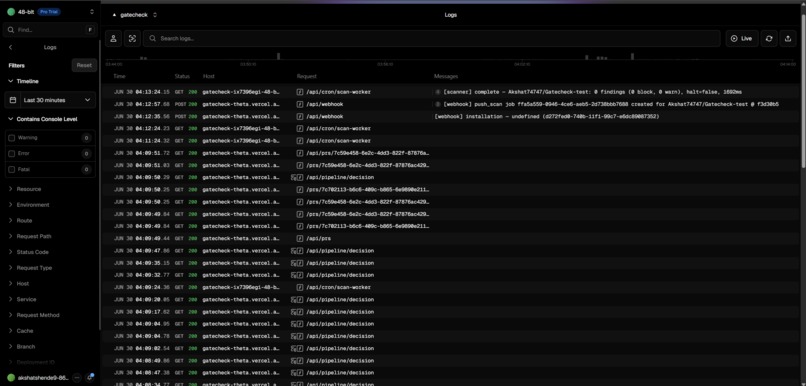Collapse the Timeline filter section
806x386 pixels.
click(23, 81)
